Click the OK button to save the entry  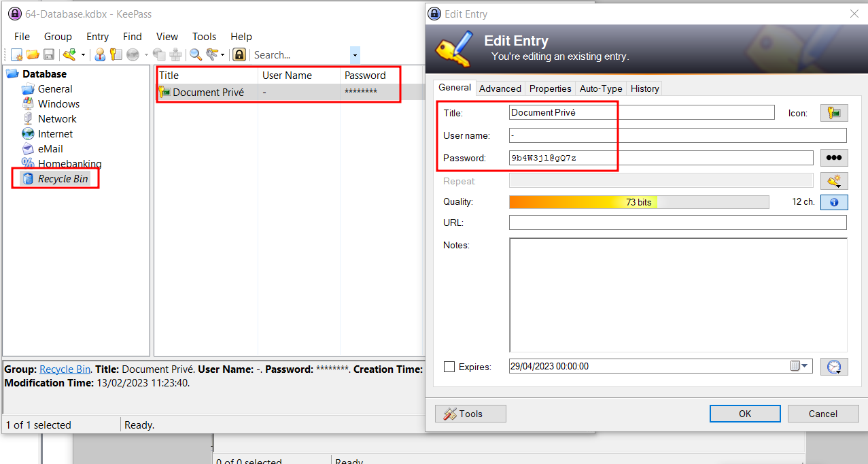pos(744,413)
